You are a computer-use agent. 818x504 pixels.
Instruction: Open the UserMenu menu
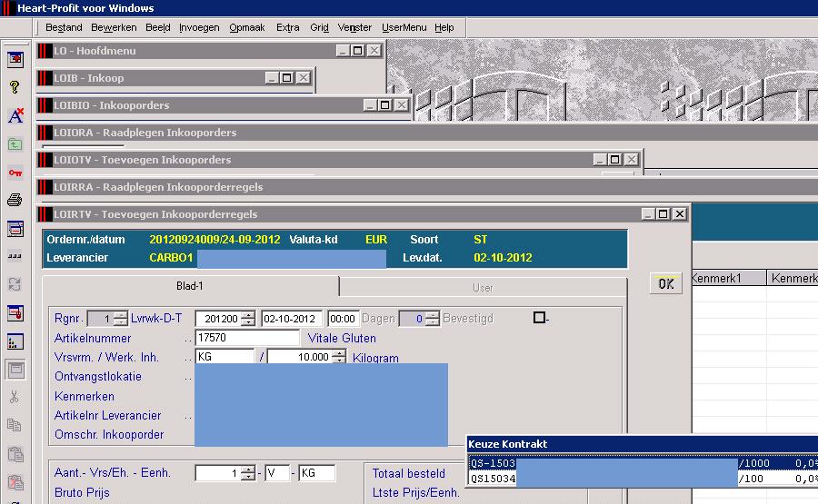coord(404,27)
